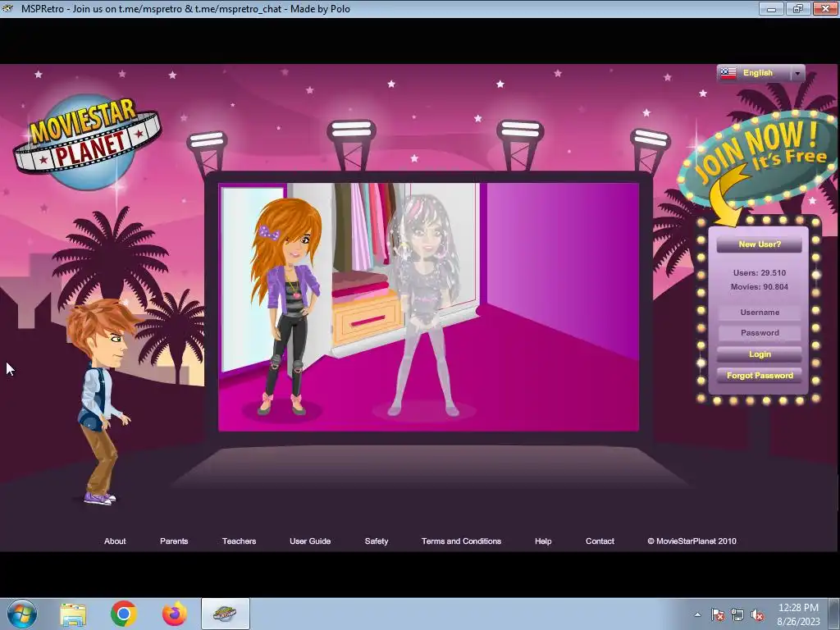
Task: Open the Teachers footer link
Action: (239, 541)
